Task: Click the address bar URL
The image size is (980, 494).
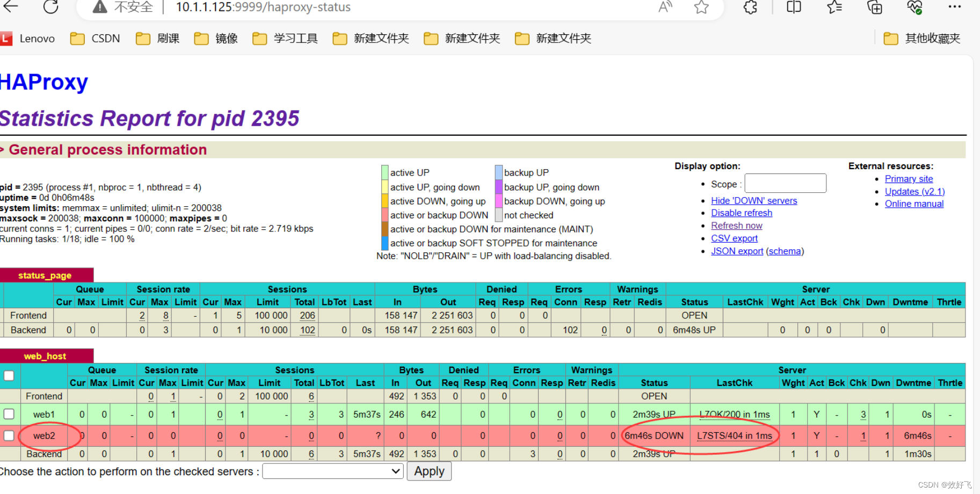Action: [x=263, y=7]
